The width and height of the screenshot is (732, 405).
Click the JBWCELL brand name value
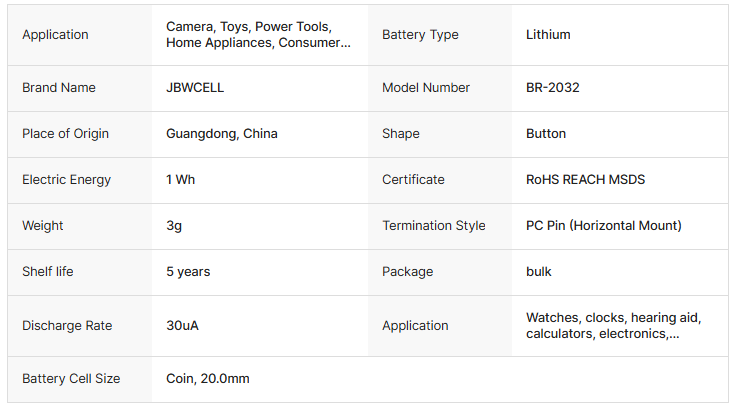[x=195, y=88]
